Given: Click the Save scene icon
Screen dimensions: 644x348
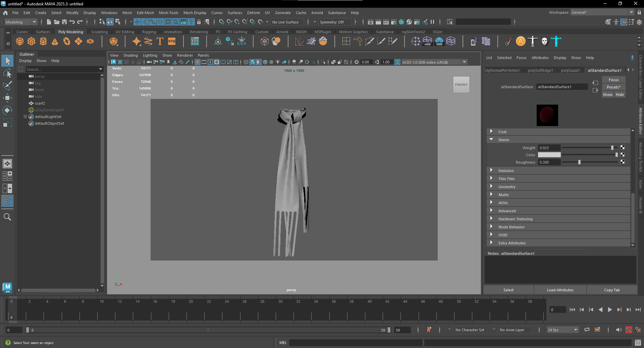Looking at the screenshot, I should tap(64, 22).
